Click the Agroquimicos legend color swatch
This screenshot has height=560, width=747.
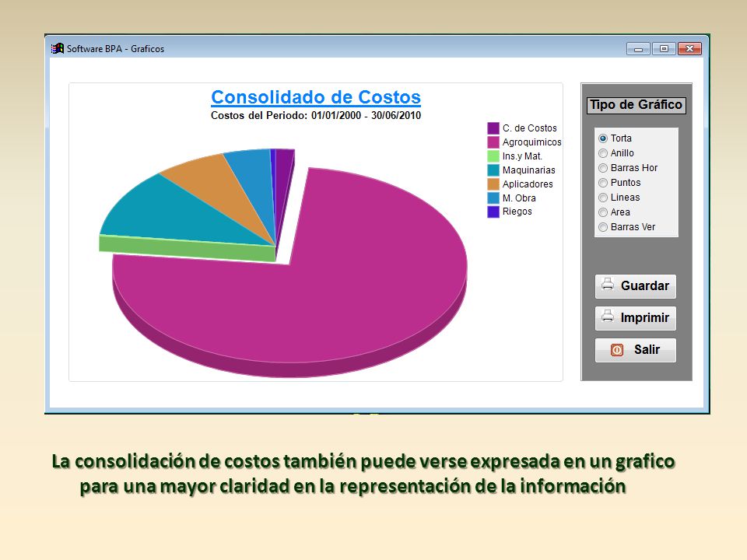(x=493, y=142)
